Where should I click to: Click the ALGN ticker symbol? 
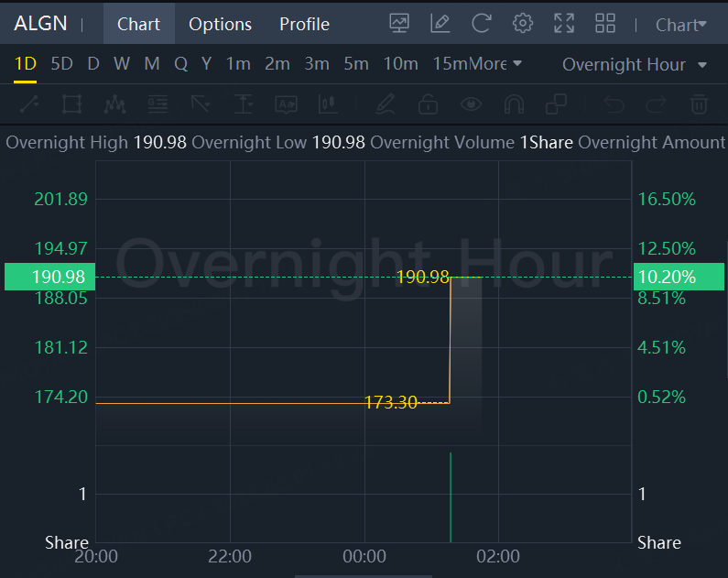pos(40,23)
